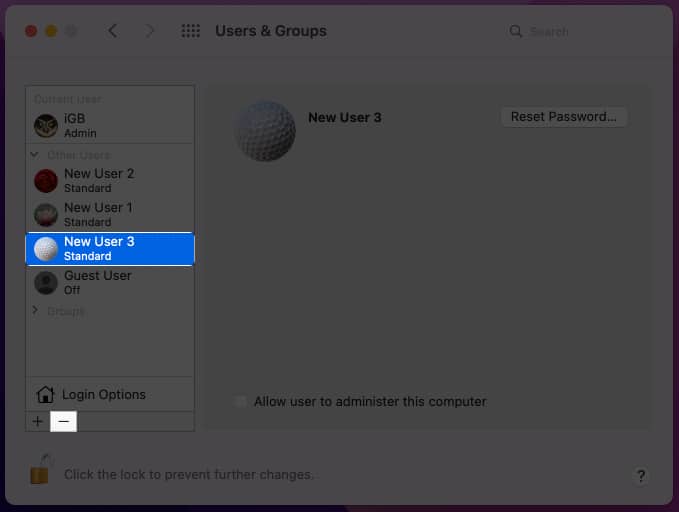Show all preferences grid icon
The width and height of the screenshot is (679, 512).
pyautogui.click(x=191, y=31)
